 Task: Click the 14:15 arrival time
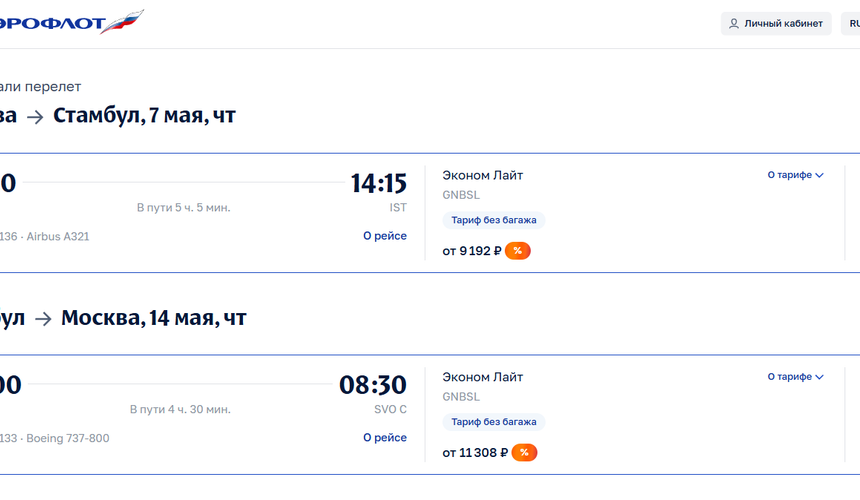coord(378,183)
